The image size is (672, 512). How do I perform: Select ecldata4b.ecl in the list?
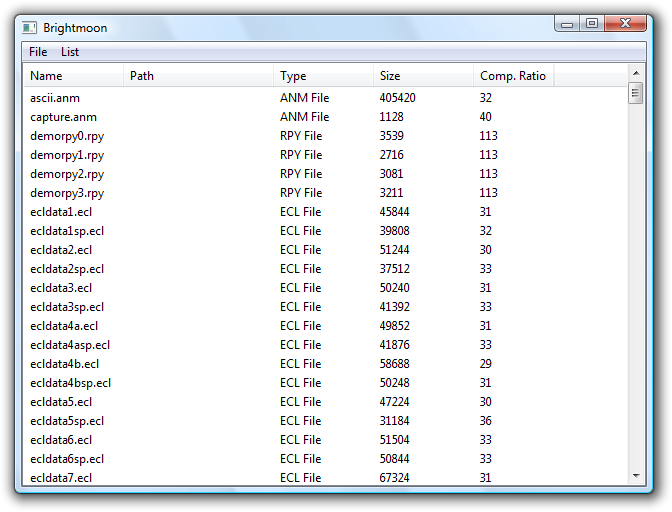[64, 364]
